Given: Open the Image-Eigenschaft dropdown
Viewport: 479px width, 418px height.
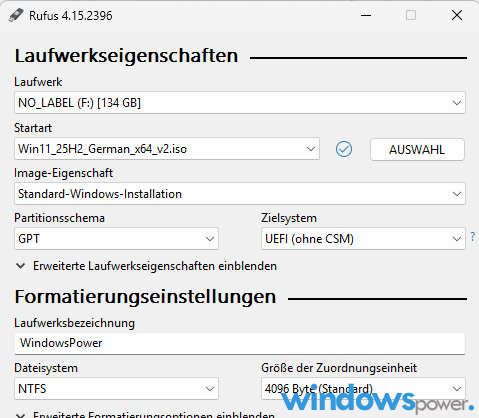Looking at the screenshot, I should click(240, 194).
